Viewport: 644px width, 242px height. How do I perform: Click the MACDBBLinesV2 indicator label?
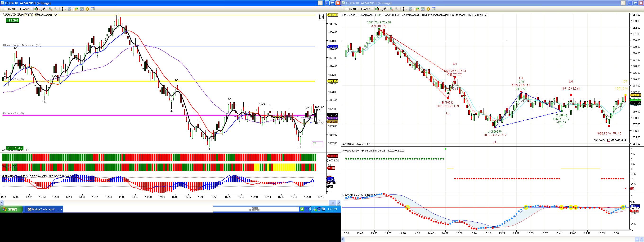360,195
